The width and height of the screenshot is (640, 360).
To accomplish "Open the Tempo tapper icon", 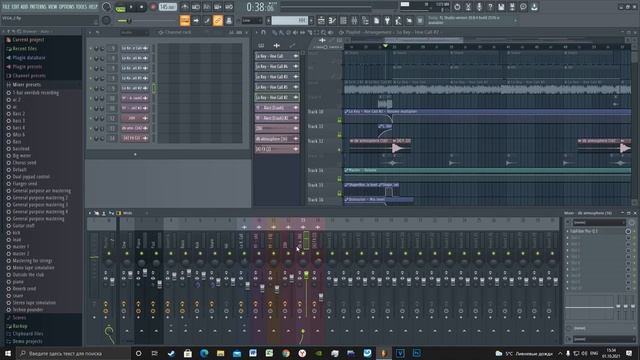I will pos(398,20).
